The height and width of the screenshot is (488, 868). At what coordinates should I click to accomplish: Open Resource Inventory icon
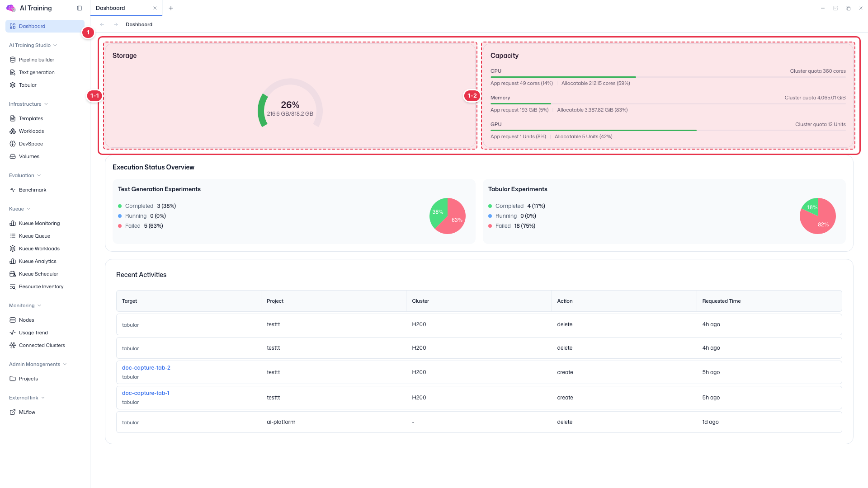click(13, 286)
